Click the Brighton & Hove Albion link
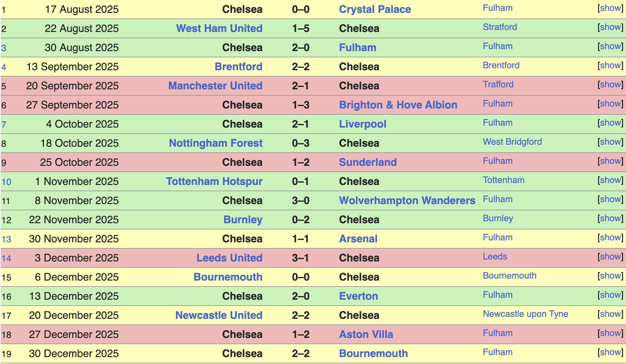Image resolution: width=626 pixels, height=364 pixels. 398,105
